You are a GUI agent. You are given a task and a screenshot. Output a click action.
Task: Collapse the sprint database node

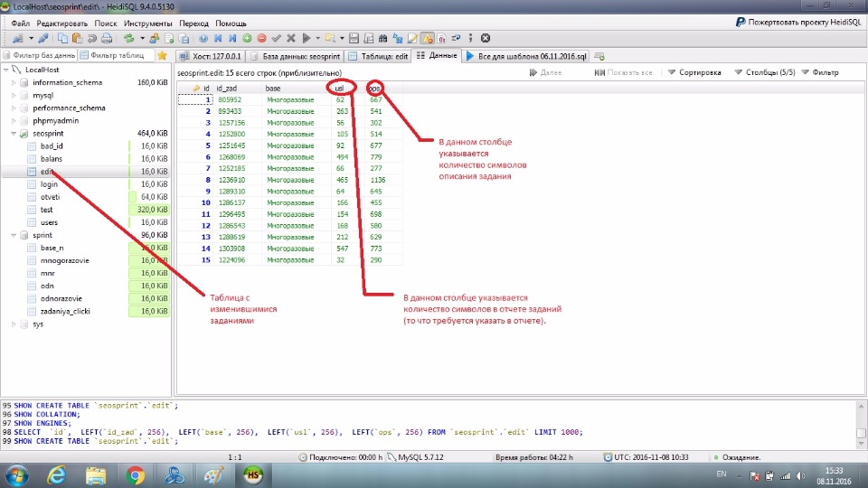(14, 235)
